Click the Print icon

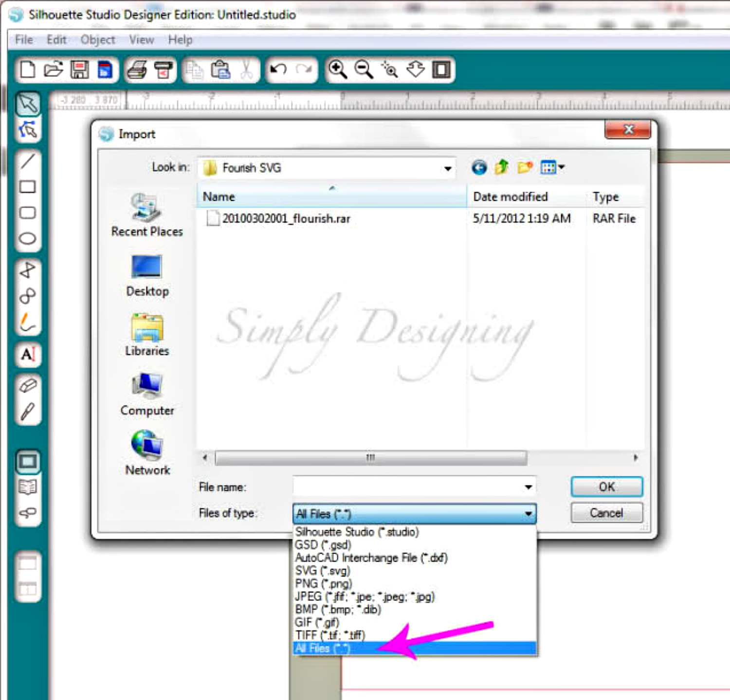pos(137,70)
